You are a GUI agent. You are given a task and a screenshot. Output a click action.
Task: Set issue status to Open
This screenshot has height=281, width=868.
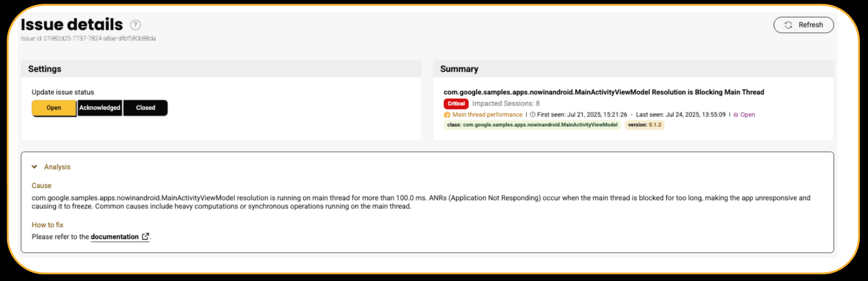[x=54, y=108]
